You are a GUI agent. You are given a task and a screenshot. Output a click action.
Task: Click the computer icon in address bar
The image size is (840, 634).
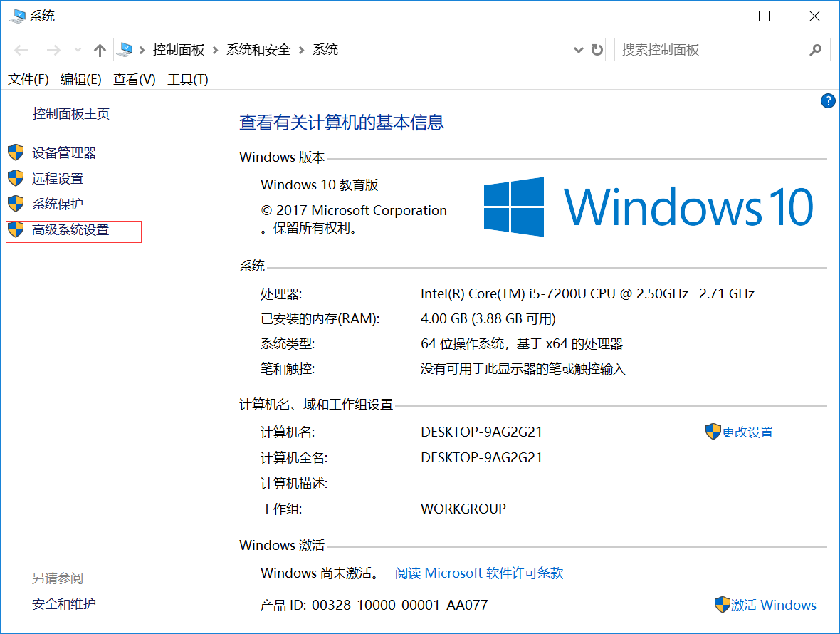pyautogui.click(x=125, y=50)
